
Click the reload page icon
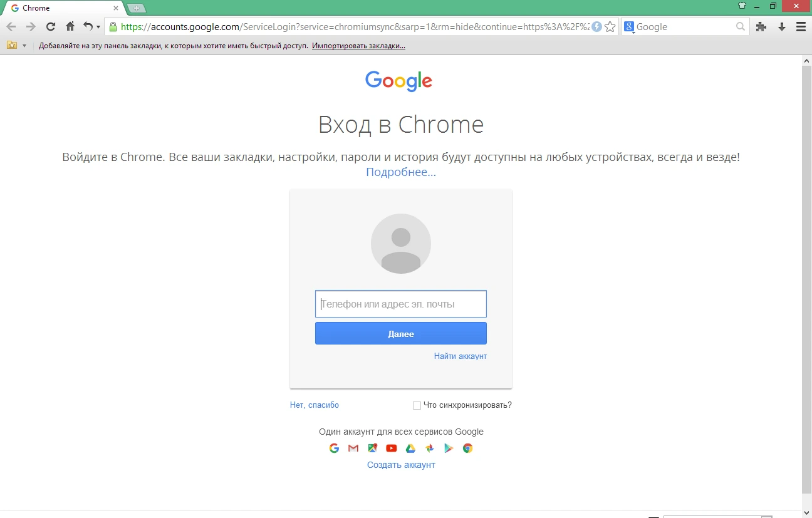point(51,27)
